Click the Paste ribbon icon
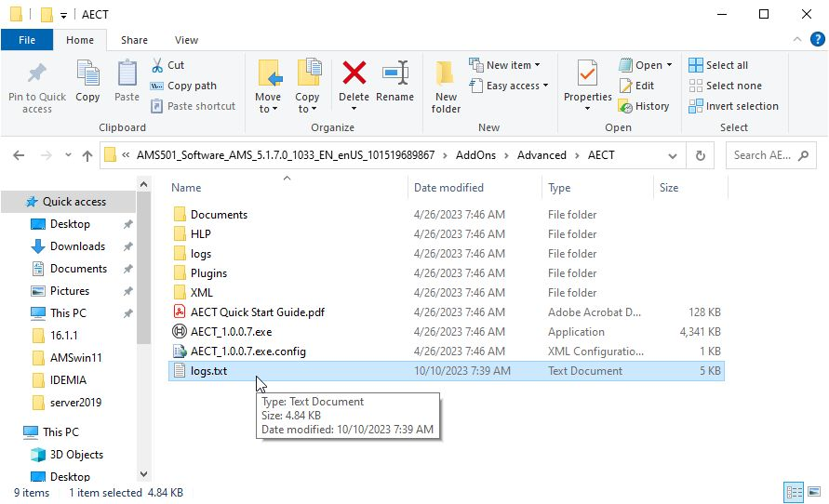This screenshot has width=829, height=504. click(127, 74)
